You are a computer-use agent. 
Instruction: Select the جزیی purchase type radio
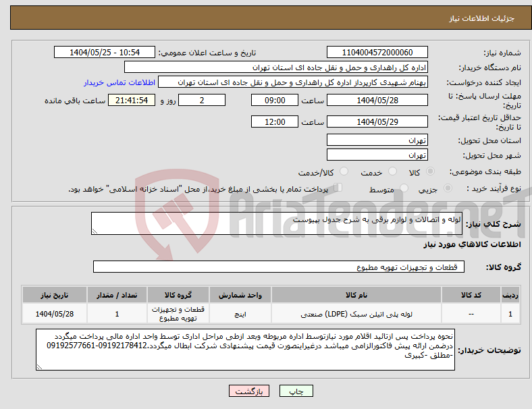(x=448, y=188)
